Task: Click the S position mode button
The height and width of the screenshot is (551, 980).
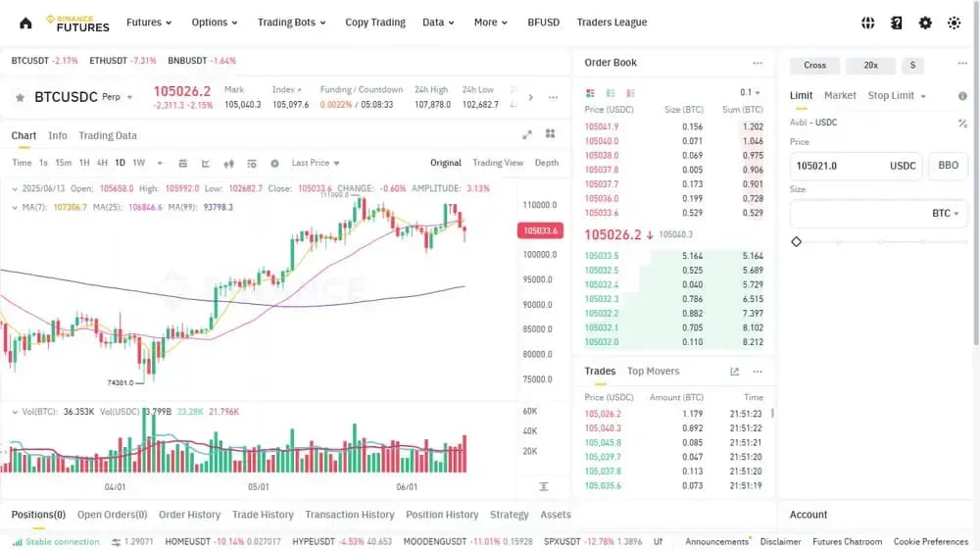Action: [912, 66]
